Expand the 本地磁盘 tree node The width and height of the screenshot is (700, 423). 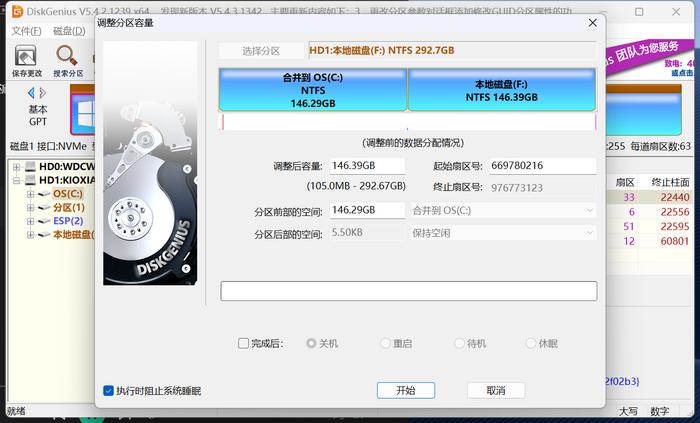pos(30,235)
